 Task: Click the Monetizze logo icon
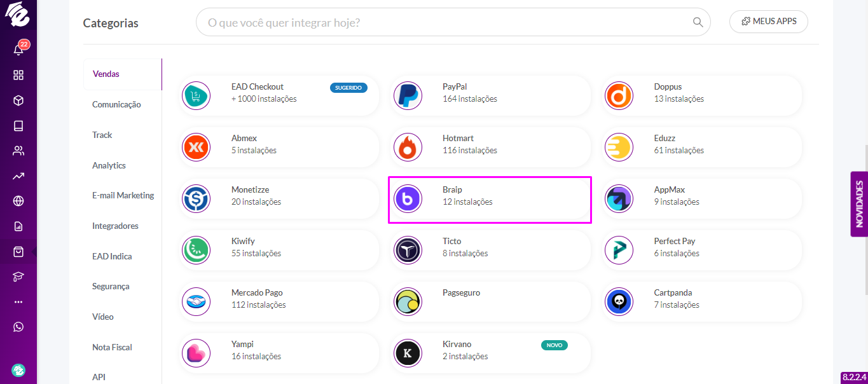(x=196, y=199)
